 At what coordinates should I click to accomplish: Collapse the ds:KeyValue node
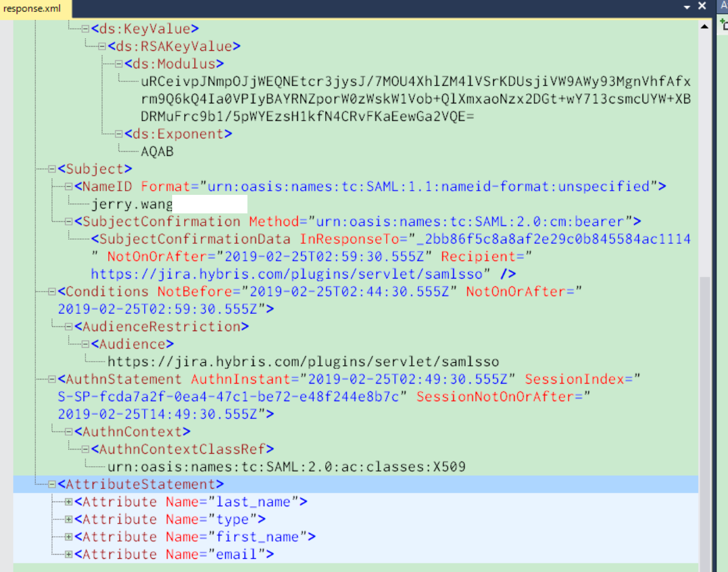pyautogui.click(x=86, y=29)
